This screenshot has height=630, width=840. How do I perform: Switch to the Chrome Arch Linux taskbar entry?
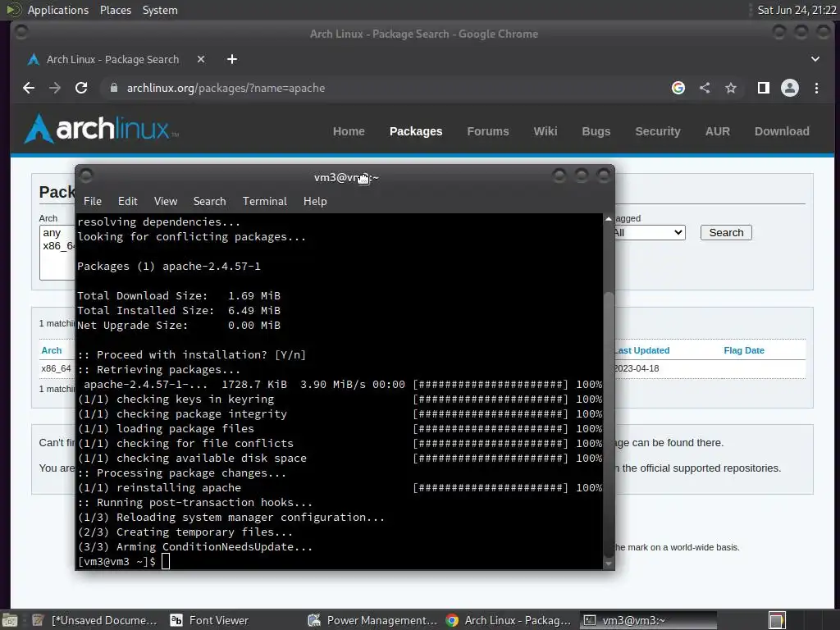tap(509, 620)
